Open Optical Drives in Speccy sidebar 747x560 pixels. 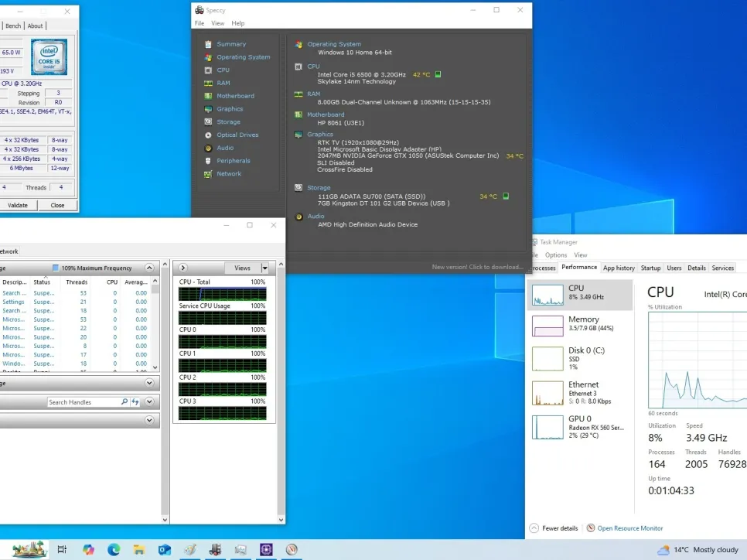tap(237, 135)
